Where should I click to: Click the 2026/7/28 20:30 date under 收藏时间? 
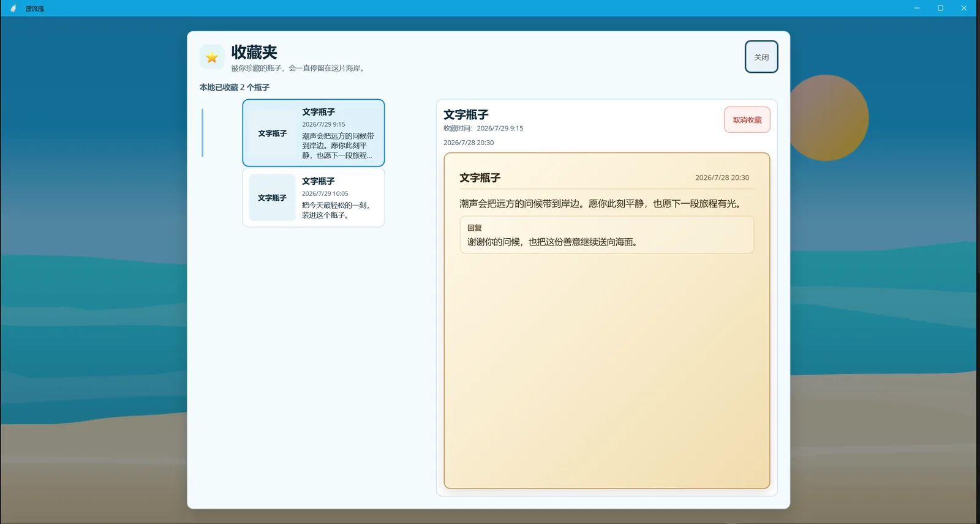pyautogui.click(x=469, y=143)
